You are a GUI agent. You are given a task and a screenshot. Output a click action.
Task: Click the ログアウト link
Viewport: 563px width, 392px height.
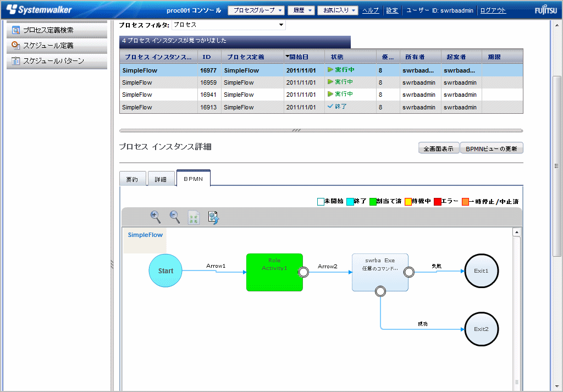(x=493, y=10)
